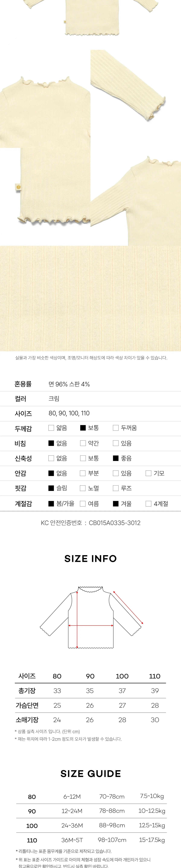Click the ribbed fabric texture swatch

pos(90,298)
